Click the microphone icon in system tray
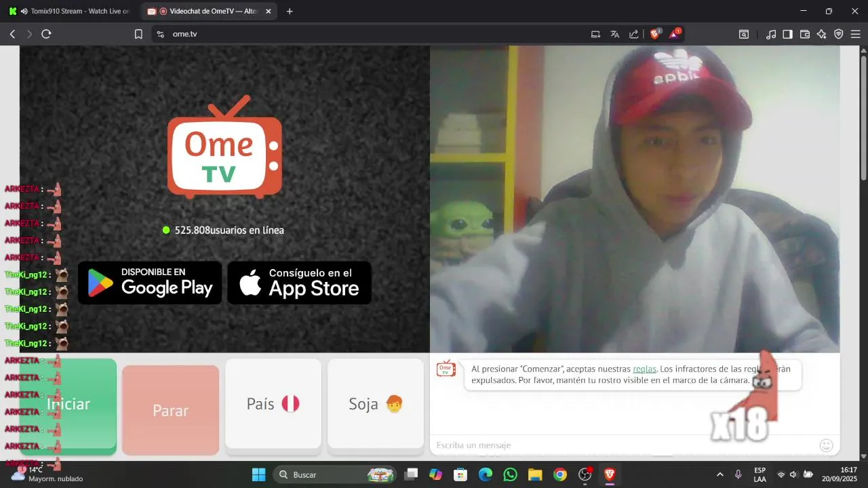 (x=738, y=474)
